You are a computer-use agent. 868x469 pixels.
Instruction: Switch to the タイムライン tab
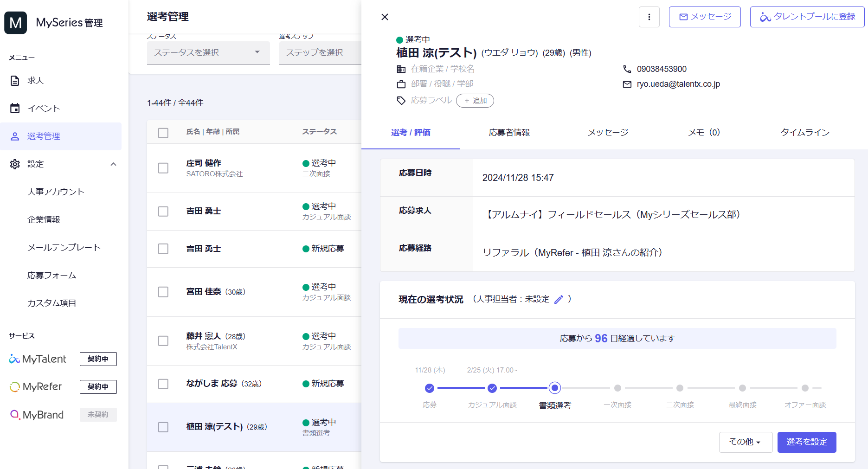tap(805, 133)
